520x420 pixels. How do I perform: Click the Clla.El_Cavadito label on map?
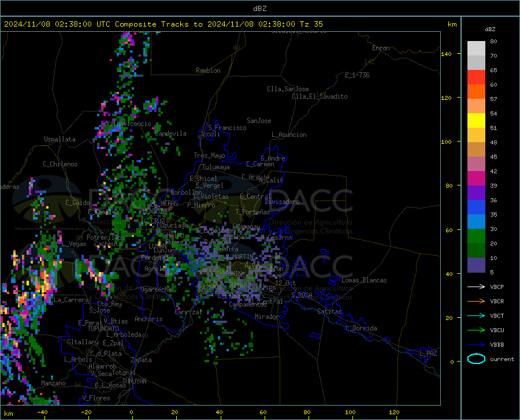[x=320, y=96]
